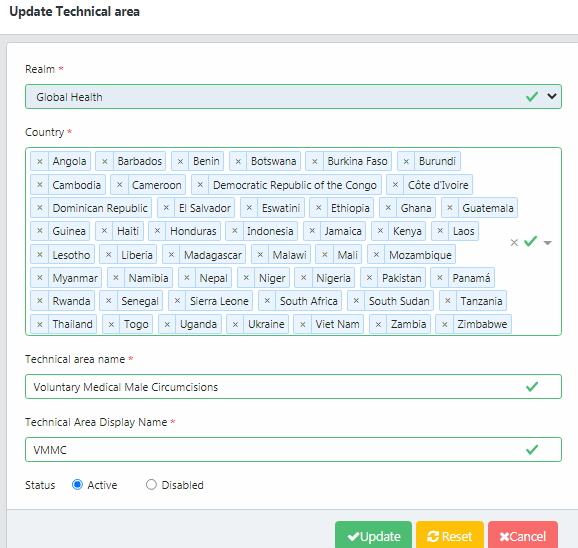
Task: Remove the Ukraine country tag
Action: click(x=236, y=324)
